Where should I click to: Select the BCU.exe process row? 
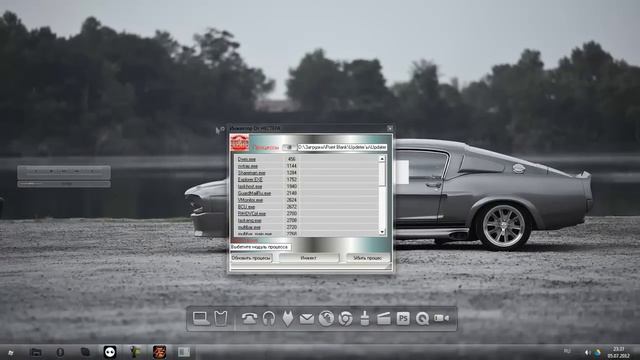(307, 207)
